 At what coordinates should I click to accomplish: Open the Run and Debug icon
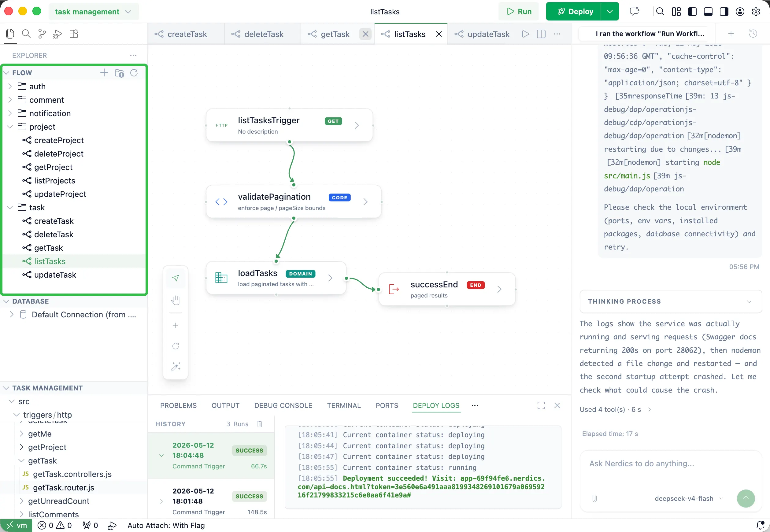tap(58, 34)
